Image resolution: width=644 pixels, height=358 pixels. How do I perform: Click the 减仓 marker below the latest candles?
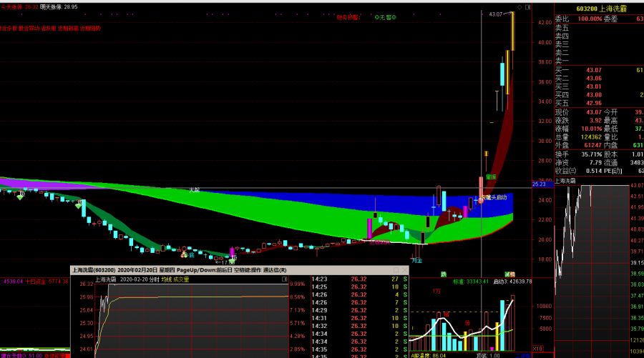point(509,274)
